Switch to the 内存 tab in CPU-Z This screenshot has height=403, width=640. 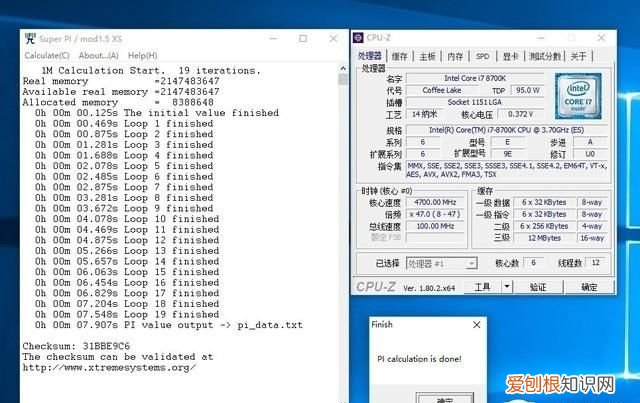[455, 56]
